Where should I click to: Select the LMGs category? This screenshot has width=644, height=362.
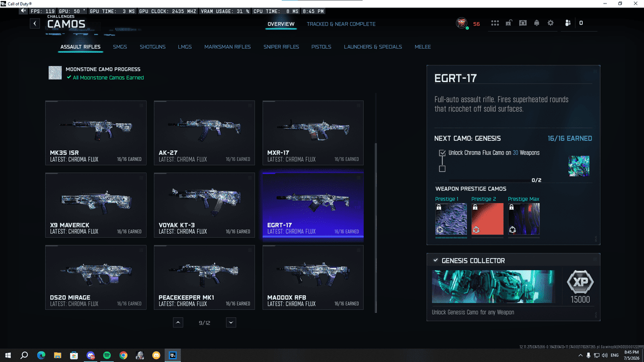click(185, 47)
